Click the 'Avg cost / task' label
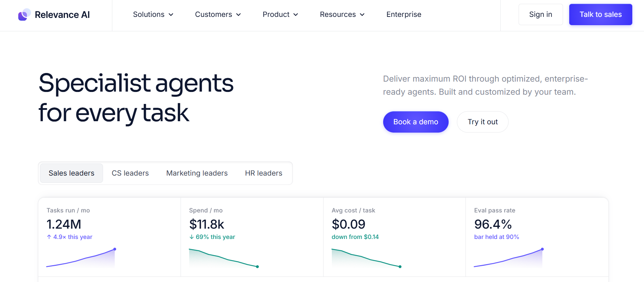 (x=353, y=210)
